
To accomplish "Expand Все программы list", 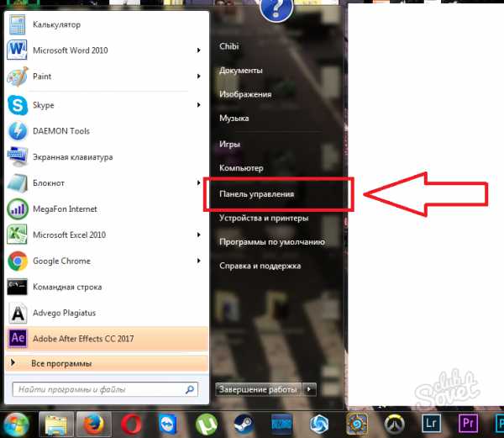I will click(107, 363).
